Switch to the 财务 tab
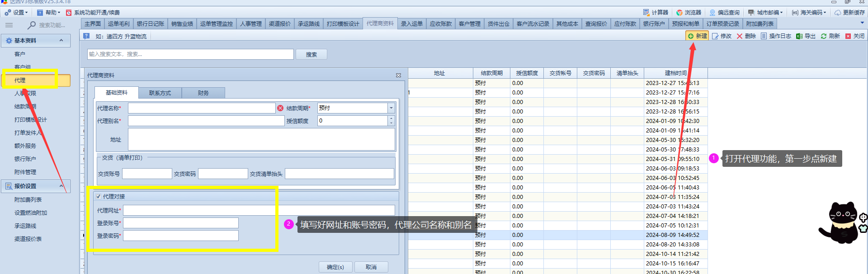 [203, 93]
